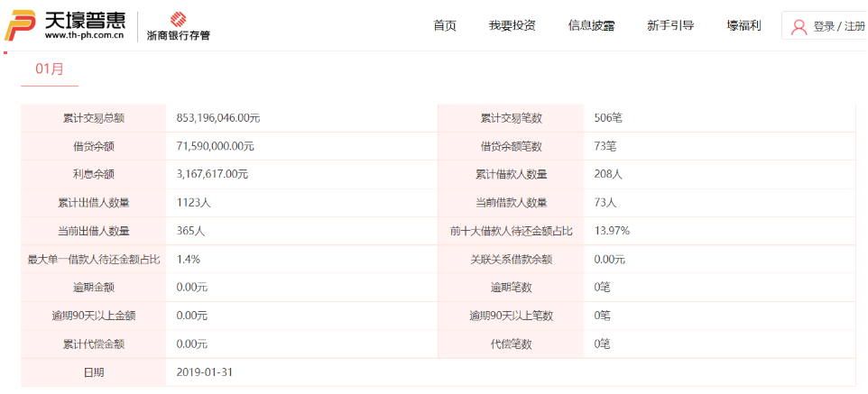
Task: Open the 壕福利 menu
Action: [743, 26]
